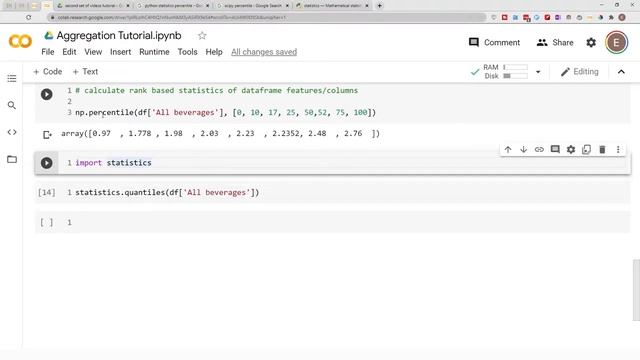The height and width of the screenshot is (360, 640).
Task: Move the selected cell down
Action: click(523, 149)
